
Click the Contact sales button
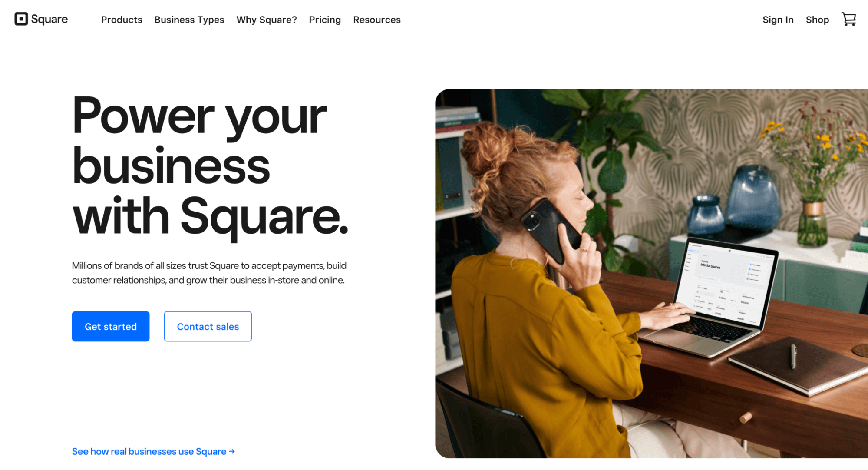point(208,327)
